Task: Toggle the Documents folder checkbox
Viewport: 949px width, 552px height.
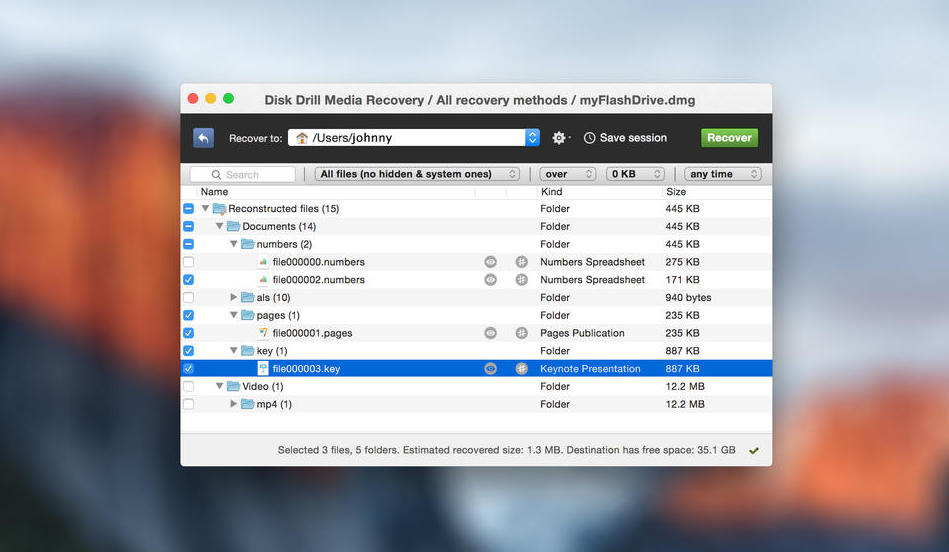Action: pyautogui.click(x=188, y=226)
